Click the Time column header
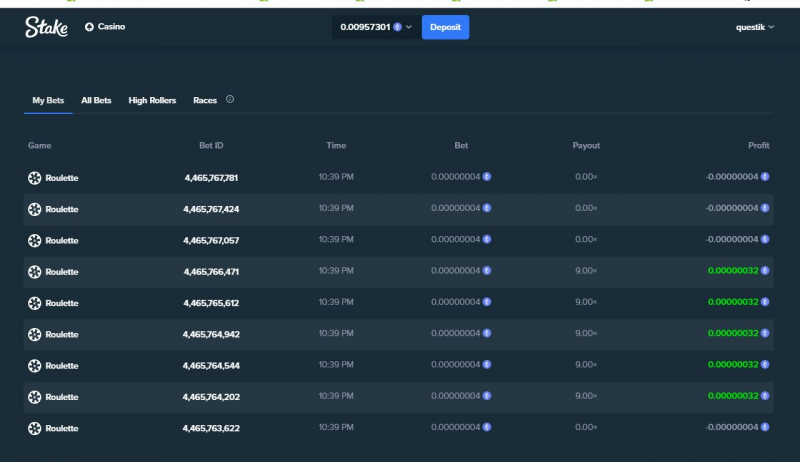This screenshot has width=800, height=462. [336, 145]
